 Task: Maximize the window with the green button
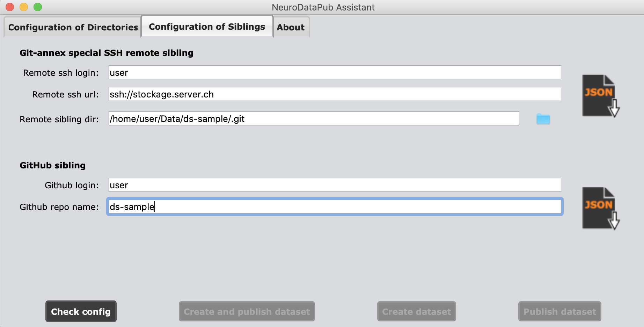38,7
